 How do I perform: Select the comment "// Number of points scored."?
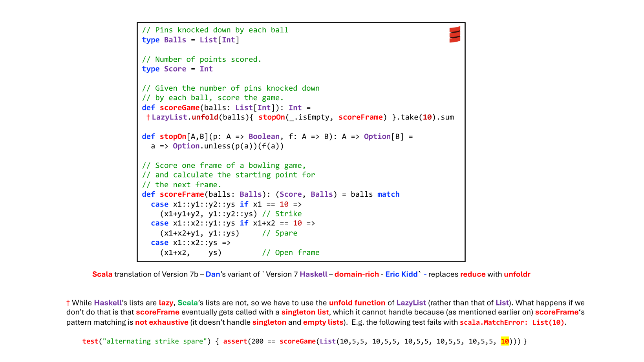[x=201, y=59]
